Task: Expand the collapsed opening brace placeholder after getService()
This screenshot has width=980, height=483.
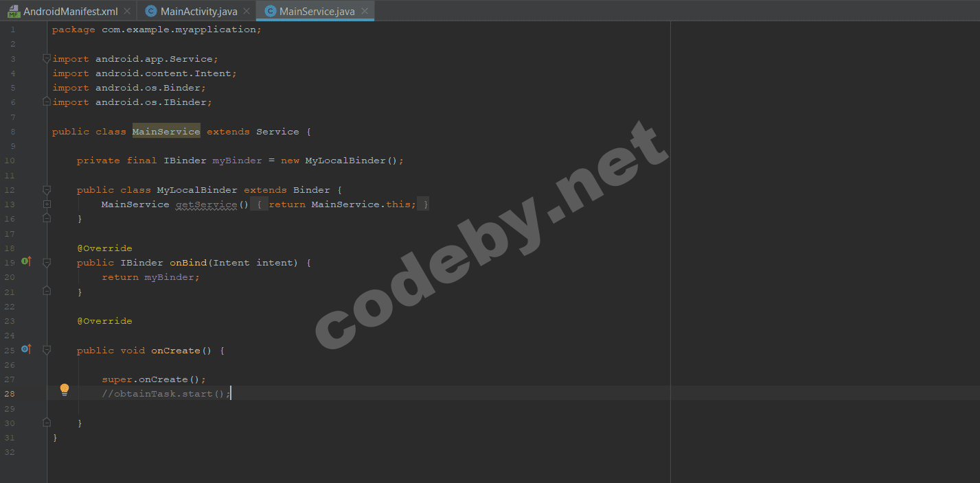Action: (259, 204)
